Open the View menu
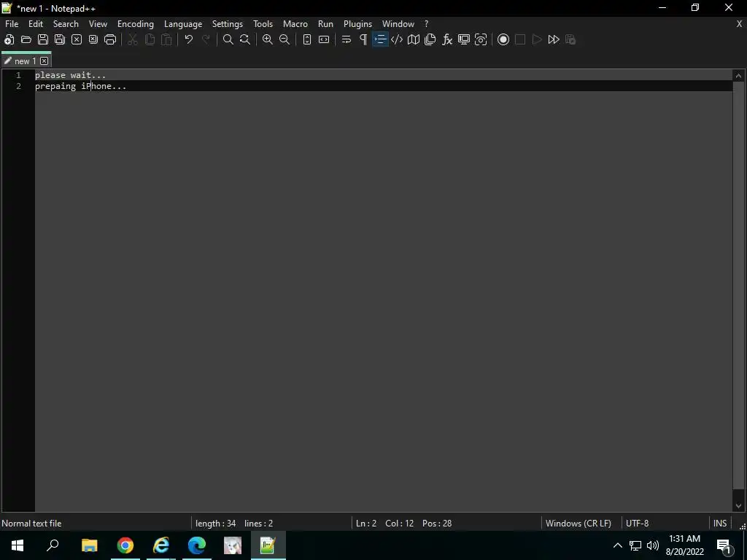 (98, 24)
